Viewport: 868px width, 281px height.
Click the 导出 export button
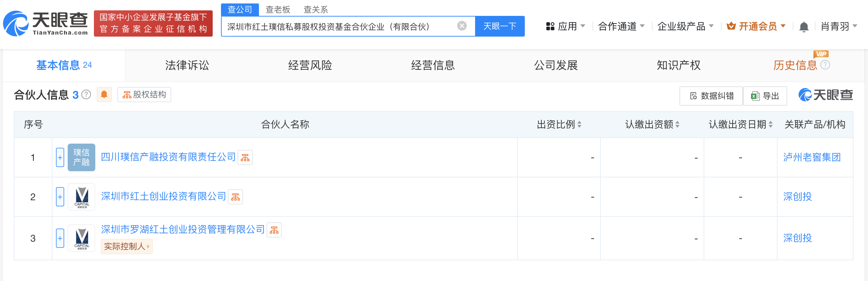[765, 96]
